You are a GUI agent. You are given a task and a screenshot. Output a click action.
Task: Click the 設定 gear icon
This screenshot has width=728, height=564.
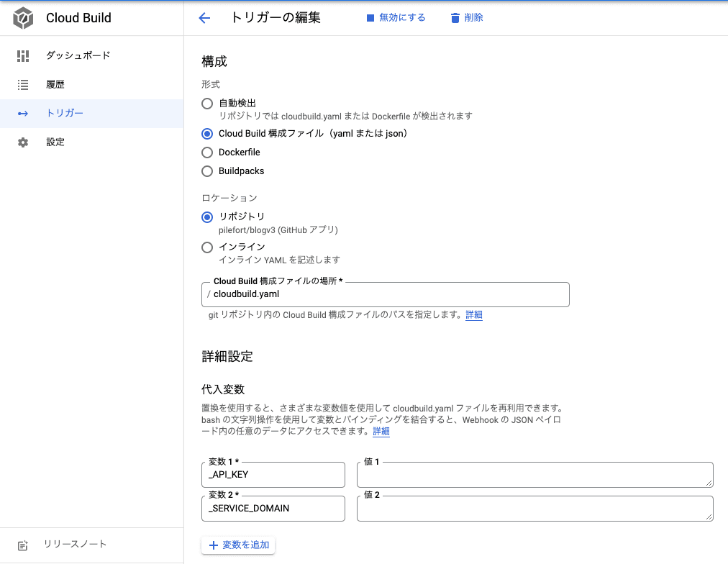pos(22,142)
